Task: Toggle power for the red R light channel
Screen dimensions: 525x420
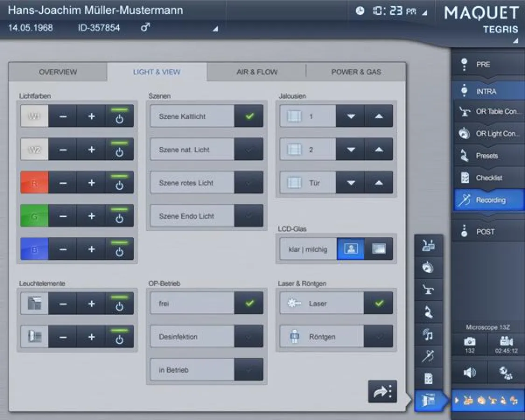Action: [120, 182]
